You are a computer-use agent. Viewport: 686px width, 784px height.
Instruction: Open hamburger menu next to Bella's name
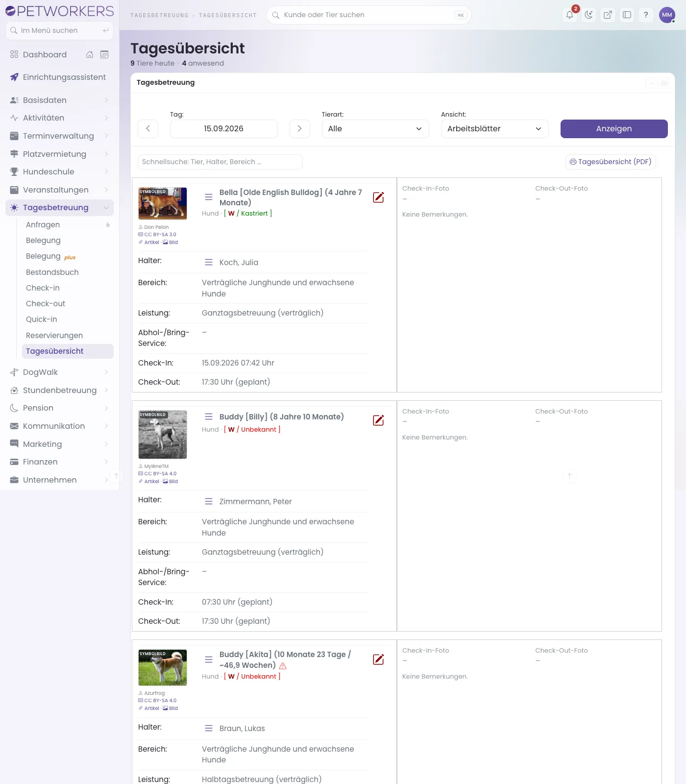coord(209,197)
